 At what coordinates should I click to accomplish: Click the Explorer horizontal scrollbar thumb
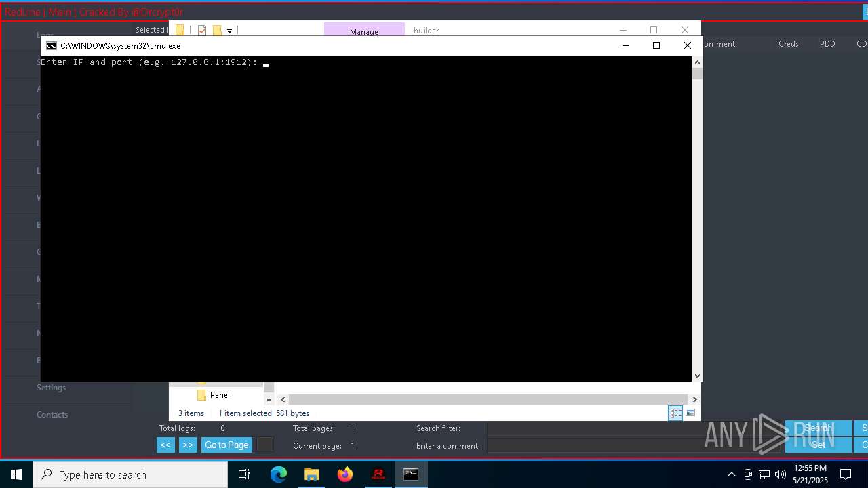coord(488,400)
